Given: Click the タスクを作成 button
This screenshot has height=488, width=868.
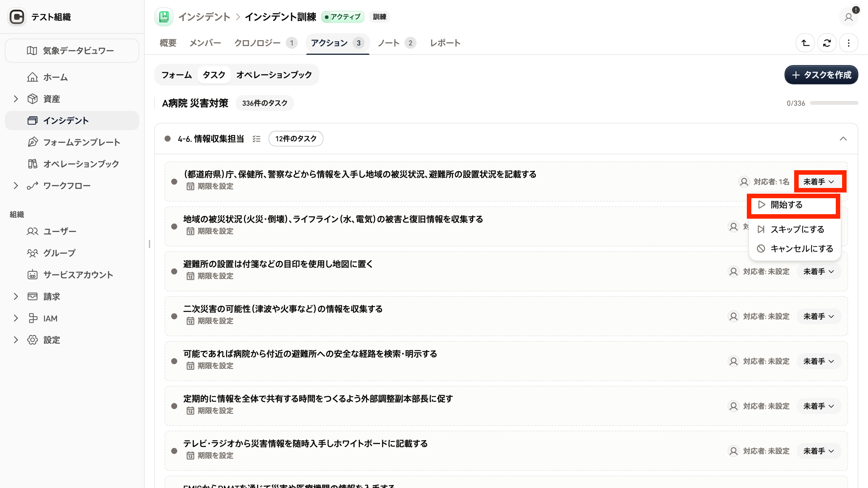Looking at the screenshot, I should (x=821, y=75).
